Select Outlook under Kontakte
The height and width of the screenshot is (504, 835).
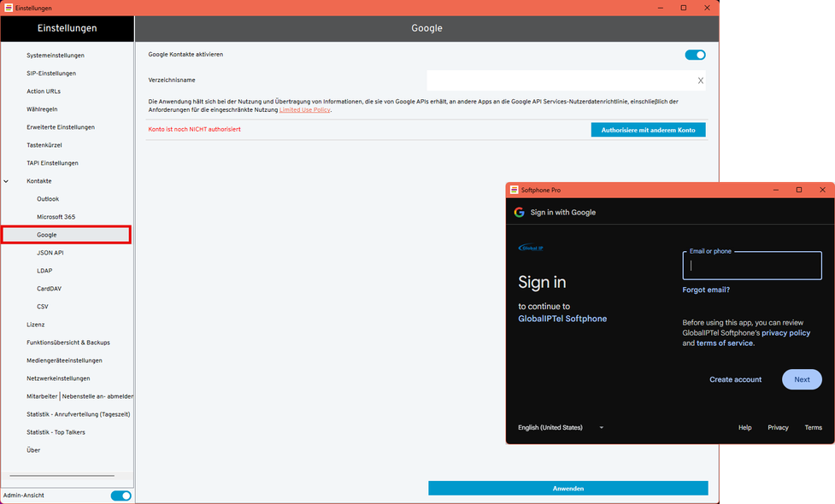pos(48,199)
